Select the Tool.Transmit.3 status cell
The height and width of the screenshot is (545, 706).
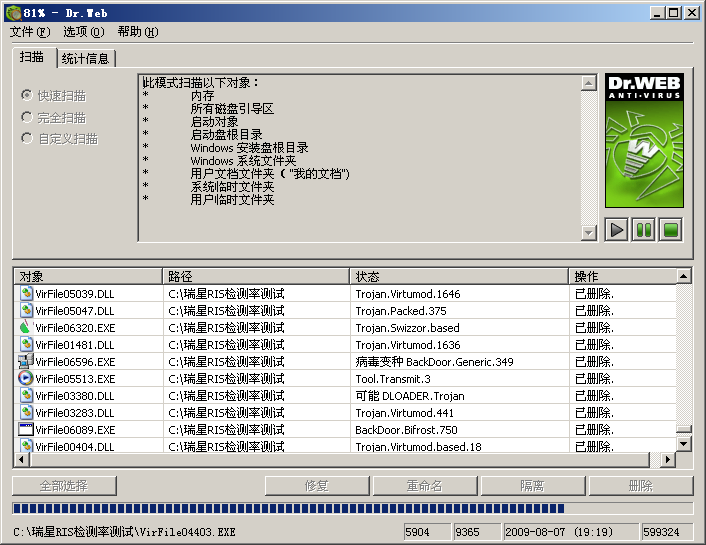pos(460,379)
